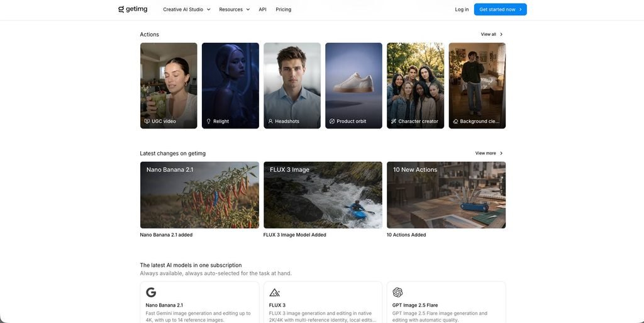Open the FLUX 3 Image kayak thumbnail
The image size is (644, 323).
[323, 195]
